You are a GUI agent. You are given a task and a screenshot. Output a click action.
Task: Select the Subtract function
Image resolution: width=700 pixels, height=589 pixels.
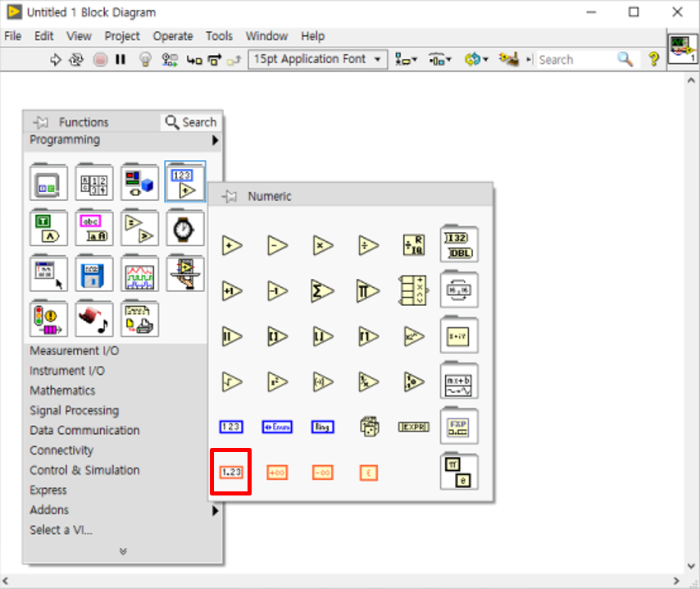tap(278, 246)
